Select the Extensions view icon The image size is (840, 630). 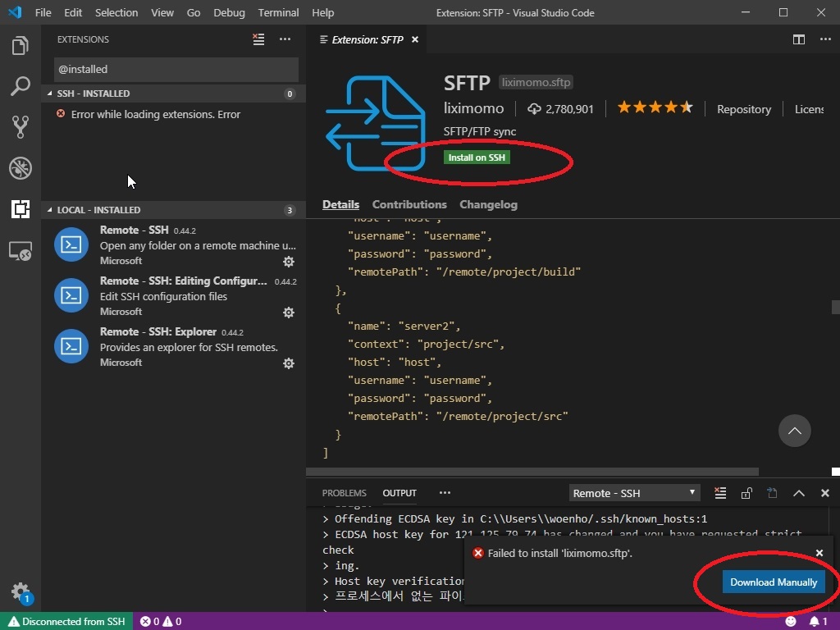(21, 209)
